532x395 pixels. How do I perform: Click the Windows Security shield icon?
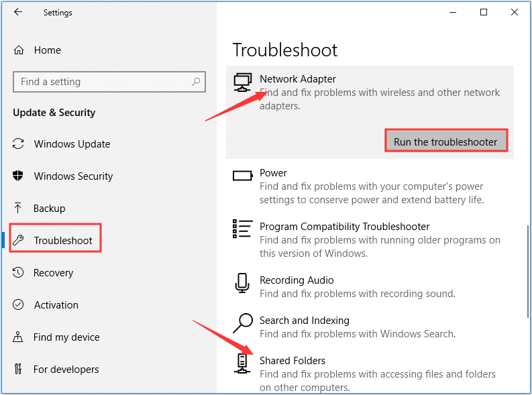click(x=17, y=176)
